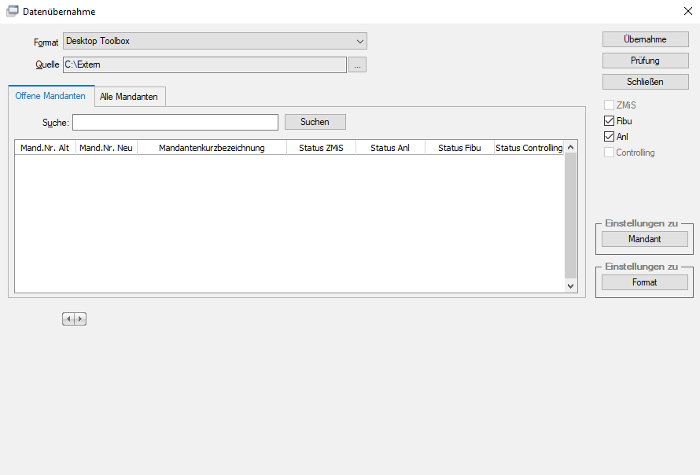Open the Format dropdown showing Desktop Toolbox
The image size is (700, 475).
pos(215,41)
